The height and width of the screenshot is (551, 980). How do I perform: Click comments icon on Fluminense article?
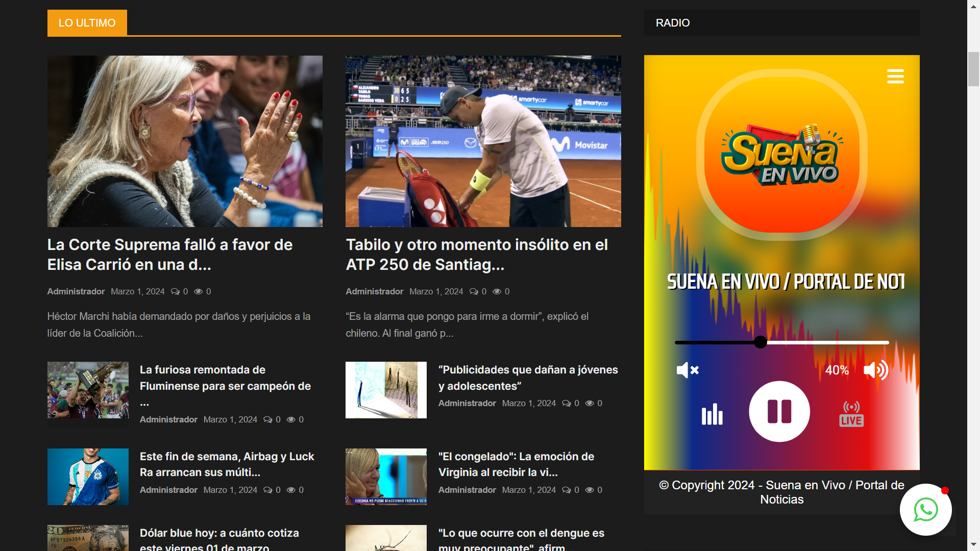point(267,420)
